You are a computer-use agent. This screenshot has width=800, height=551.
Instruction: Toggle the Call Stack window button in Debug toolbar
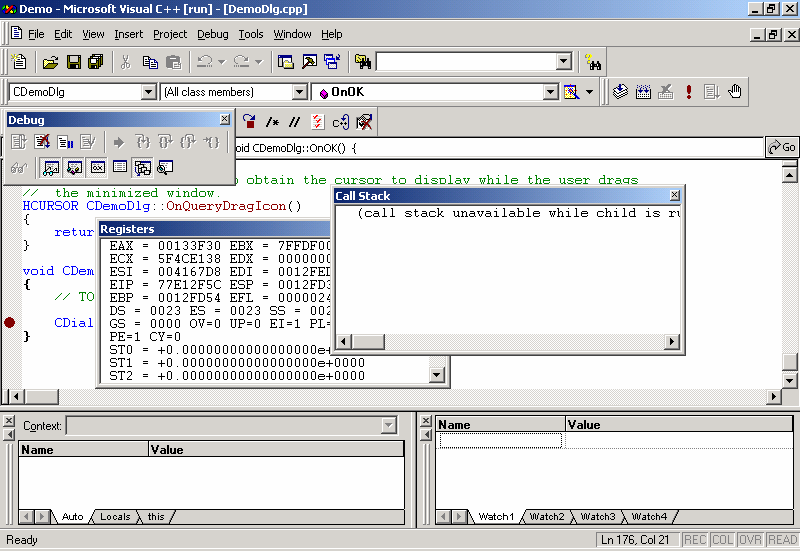coord(142,167)
